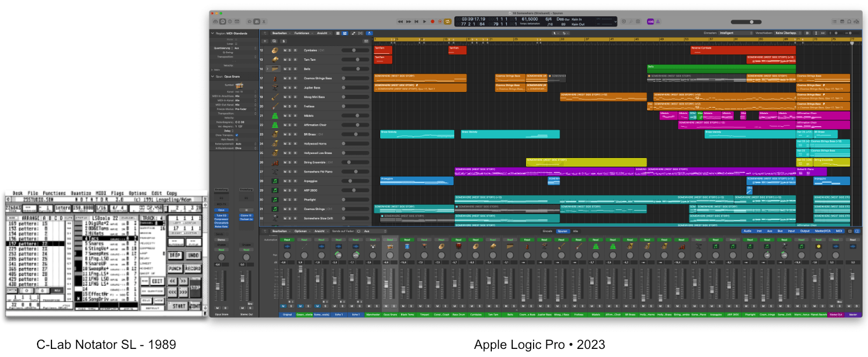Open the Bearbeiten menu in tracks area
This screenshot has width=868, height=357.
point(281,33)
